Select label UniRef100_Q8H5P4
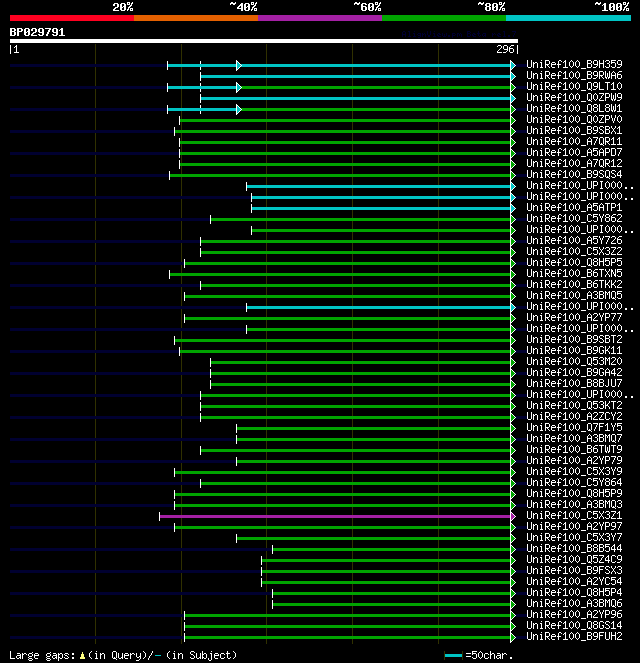Image resolution: width=640 pixels, height=663 pixels. point(574,592)
